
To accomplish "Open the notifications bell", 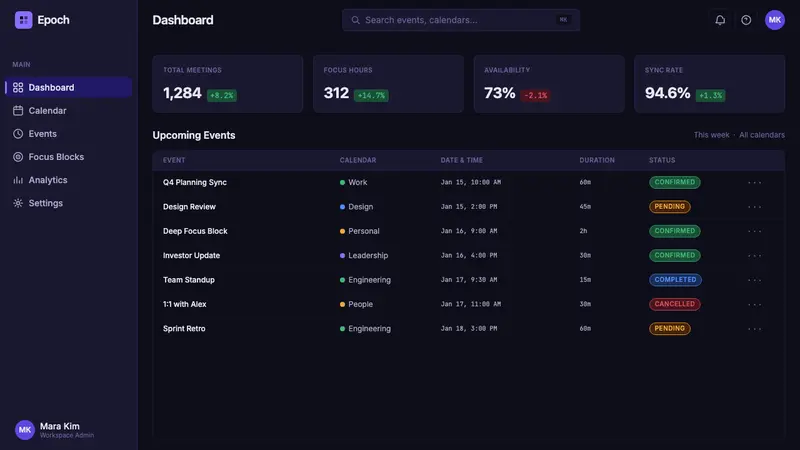I will (720, 20).
